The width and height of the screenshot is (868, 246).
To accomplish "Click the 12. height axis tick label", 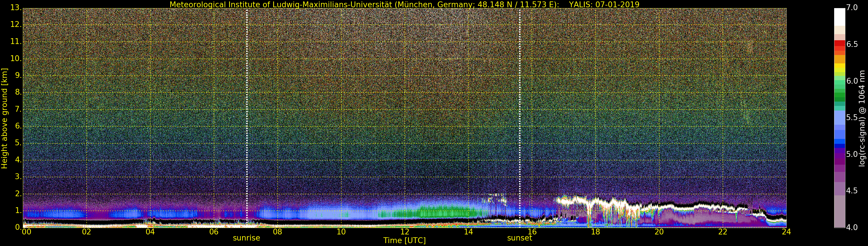I will tap(16, 25).
